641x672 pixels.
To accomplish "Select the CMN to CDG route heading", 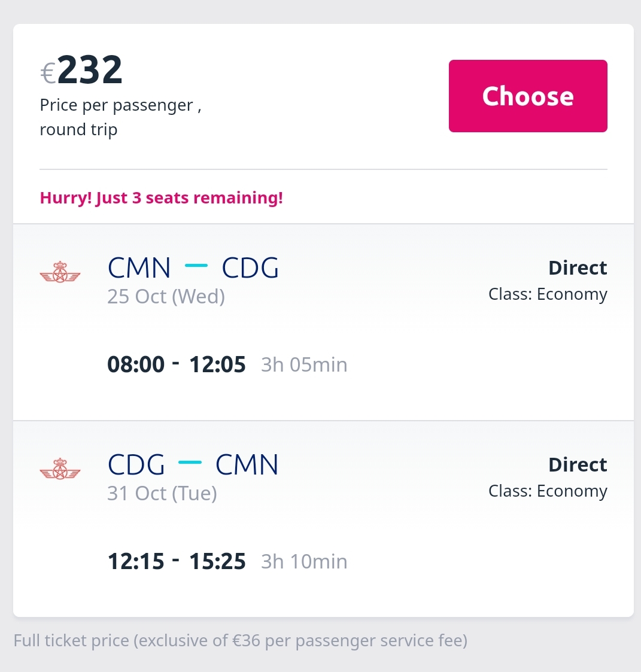I will click(193, 268).
